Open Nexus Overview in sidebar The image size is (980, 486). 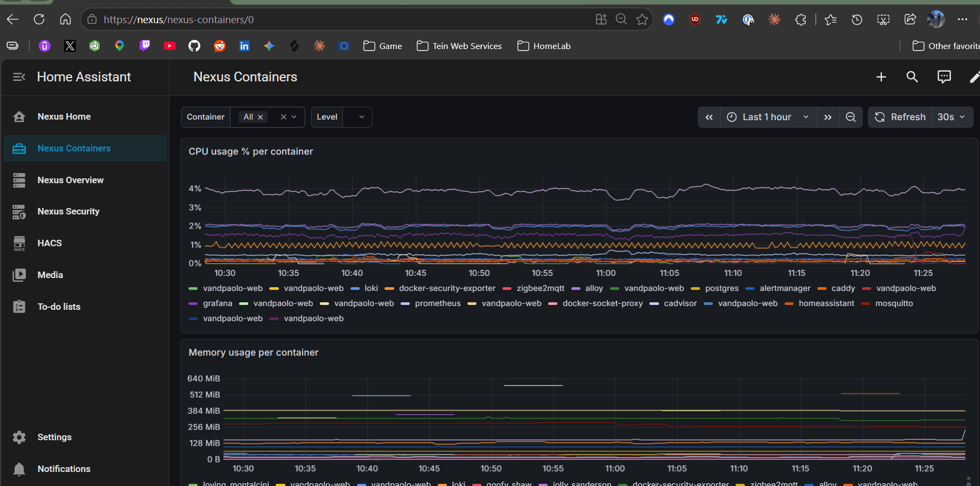click(x=85, y=180)
